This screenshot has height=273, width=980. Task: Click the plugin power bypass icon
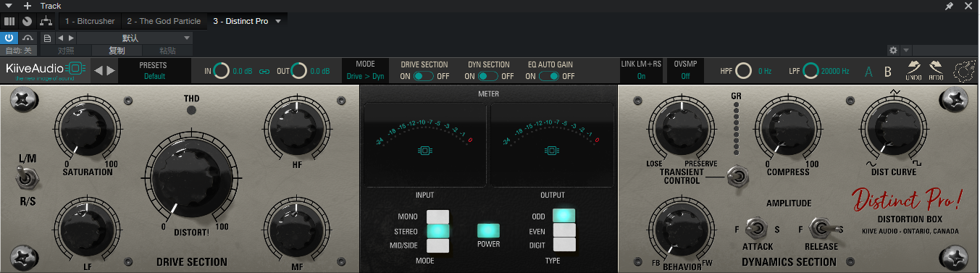pos(10,38)
